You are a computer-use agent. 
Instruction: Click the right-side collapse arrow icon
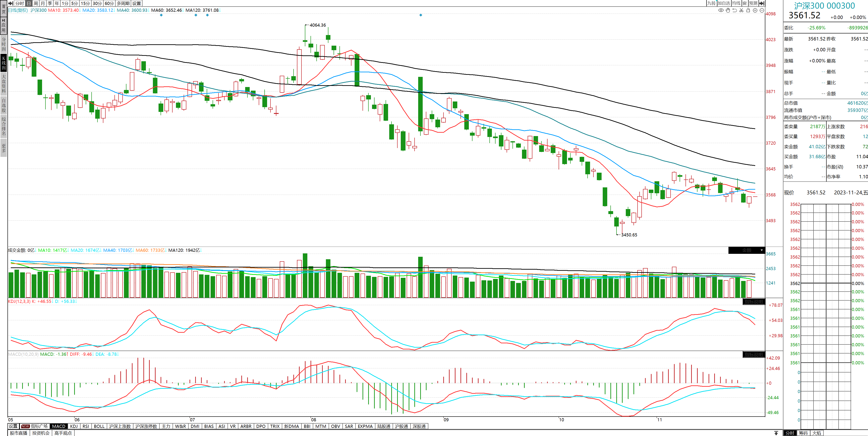[x=762, y=3]
